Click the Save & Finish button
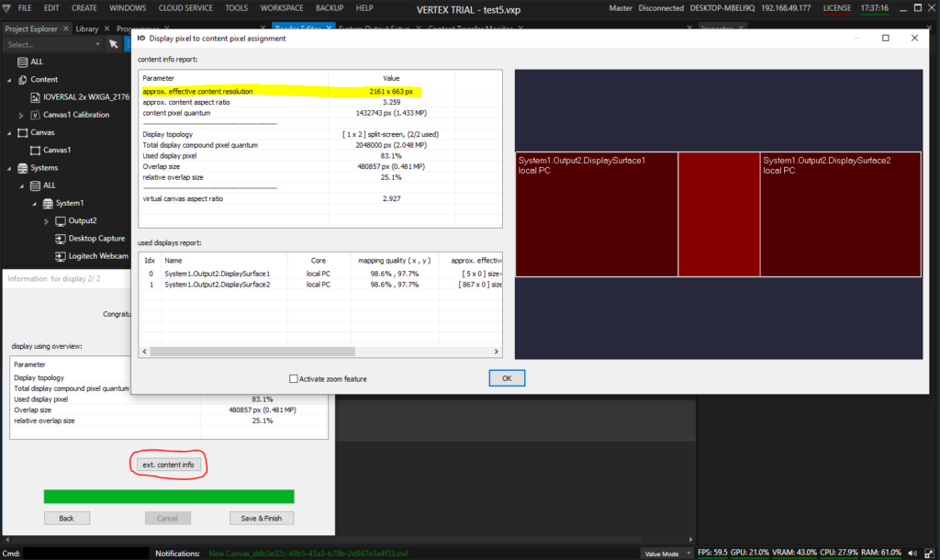The width and height of the screenshot is (940, 560). [x=262, y=518]
